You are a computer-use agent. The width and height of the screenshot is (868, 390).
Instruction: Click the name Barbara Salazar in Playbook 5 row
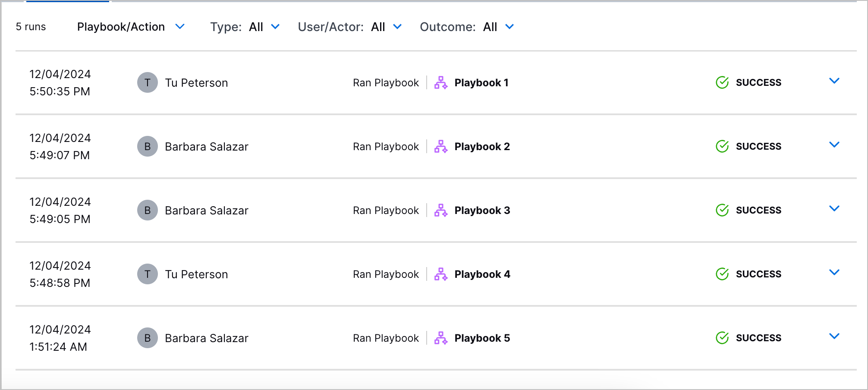(x=207, y=338)
